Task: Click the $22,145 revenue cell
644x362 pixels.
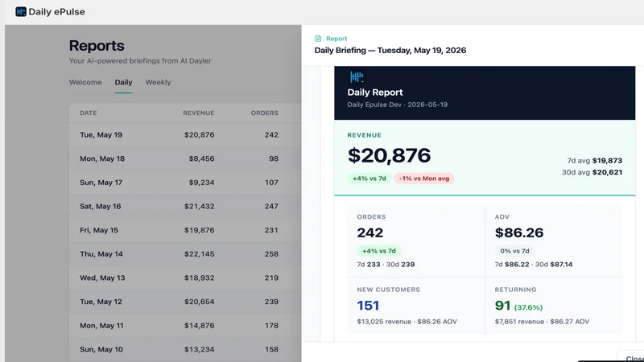Action: click(199, 253)
